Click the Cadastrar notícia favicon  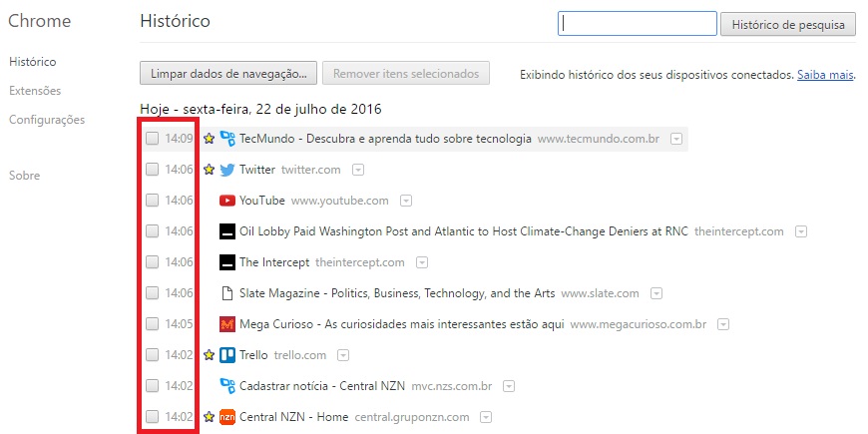[x=227, y=386]
